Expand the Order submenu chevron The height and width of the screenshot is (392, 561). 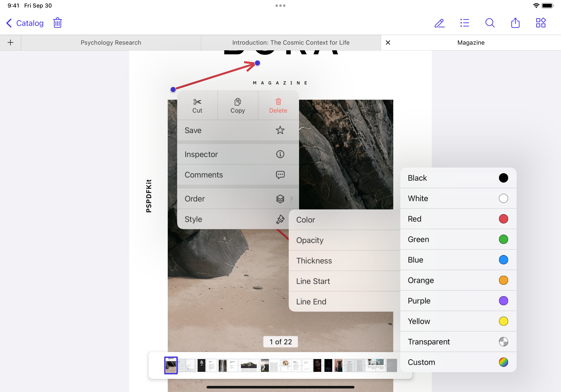[x=291, y=199]
